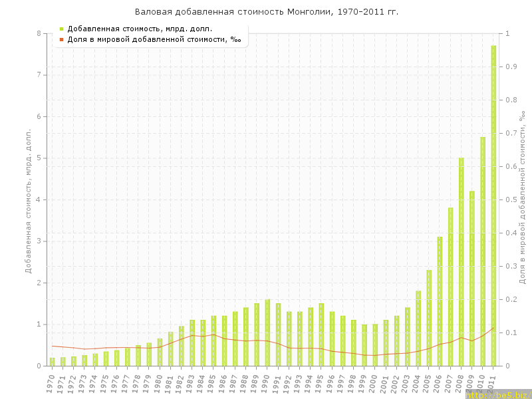Click the 2010 bar in the chart
The height and width of the screenshot is (399, 532).
(483, 251)
